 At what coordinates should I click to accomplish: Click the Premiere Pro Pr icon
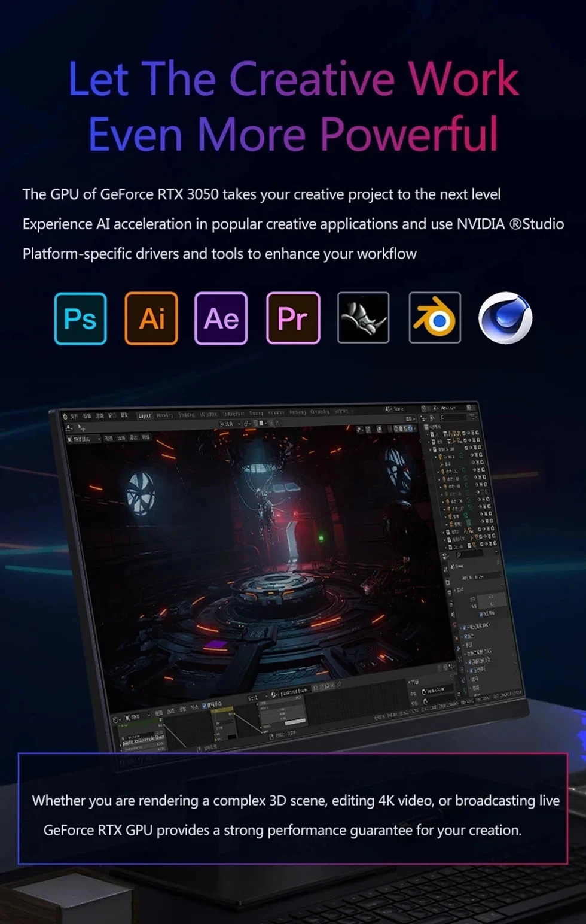(293, 318)
